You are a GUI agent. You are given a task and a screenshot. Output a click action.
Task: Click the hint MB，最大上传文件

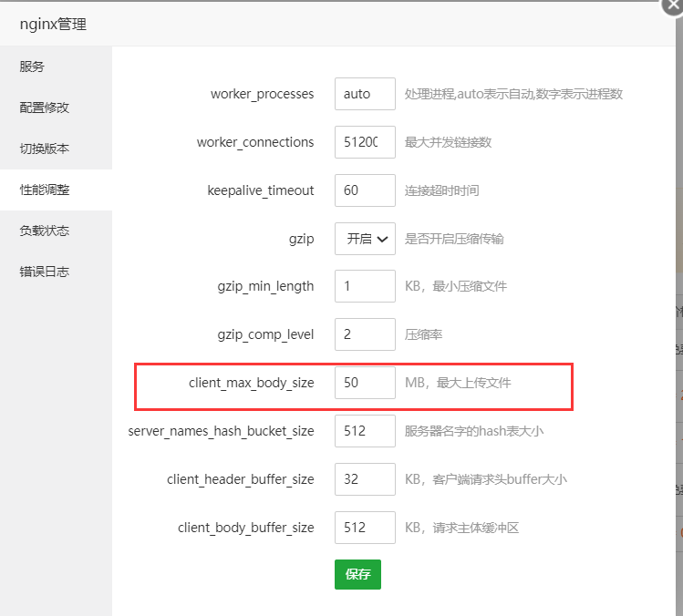tap(458, 383)
